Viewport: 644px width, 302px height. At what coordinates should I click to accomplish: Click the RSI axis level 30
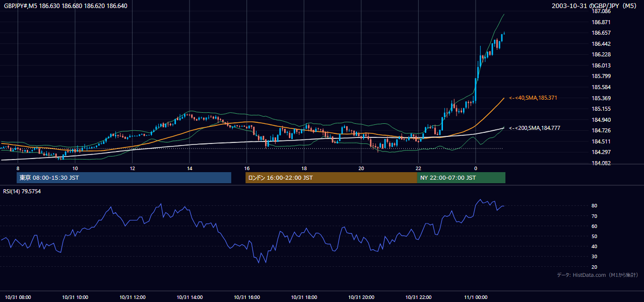[595, 257]
